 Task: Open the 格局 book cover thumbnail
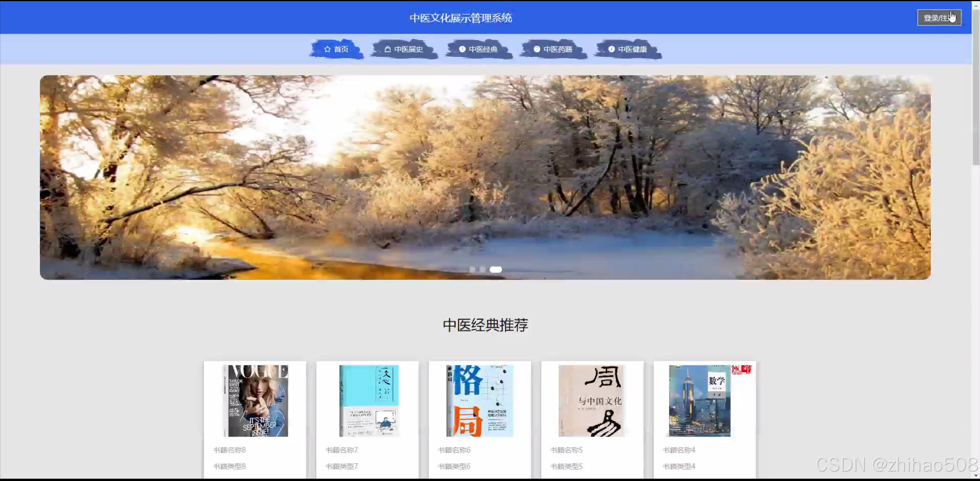[479, 401]
